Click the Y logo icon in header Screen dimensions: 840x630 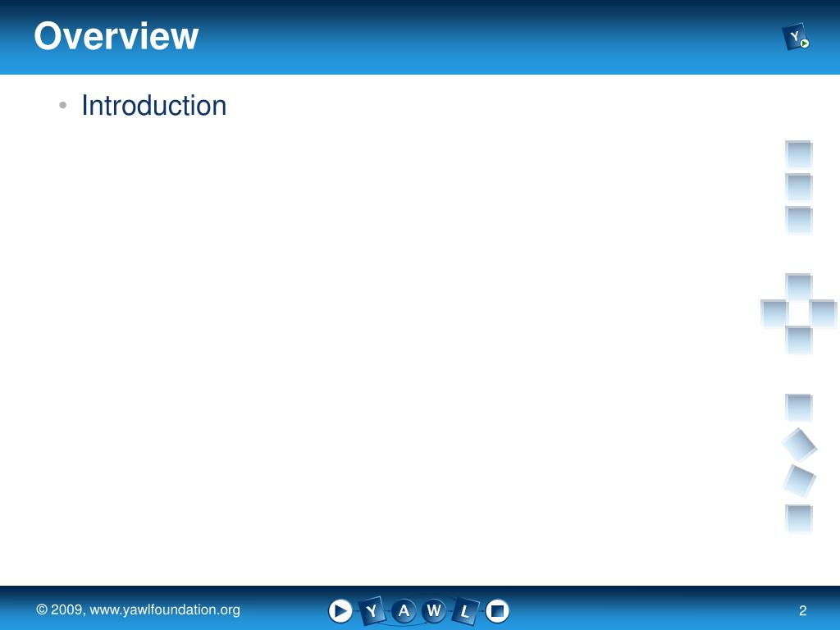point(796,36)
